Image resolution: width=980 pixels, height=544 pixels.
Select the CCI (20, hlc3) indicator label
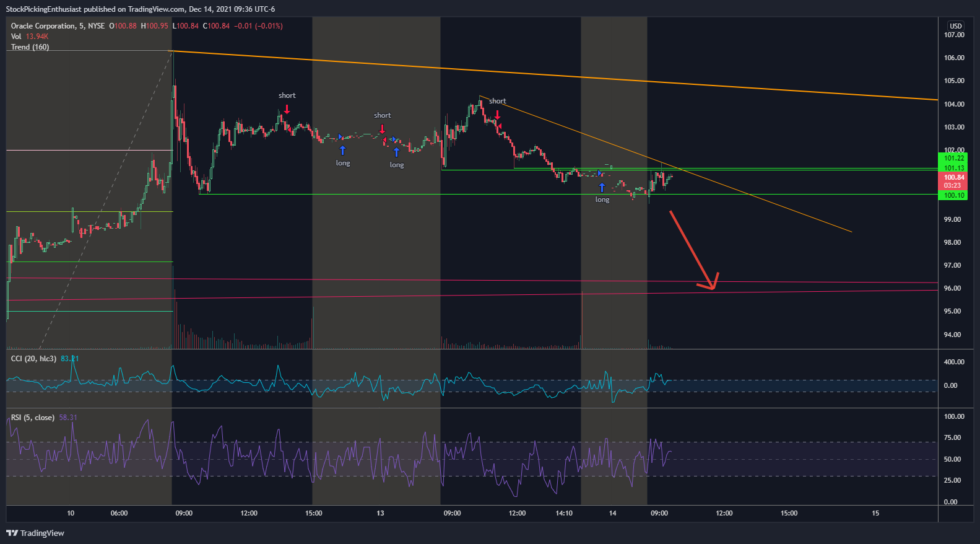pos(33,359)
